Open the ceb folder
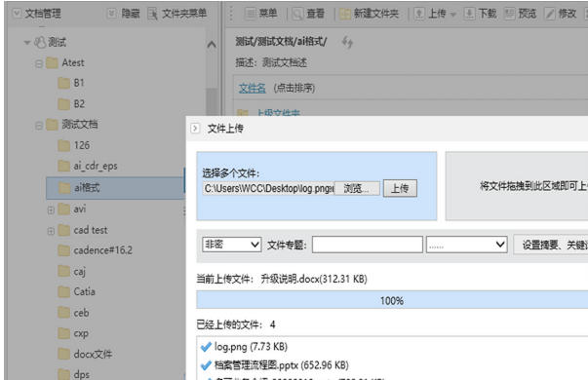Viewport: 588px width, 380px height. (73, 312)
